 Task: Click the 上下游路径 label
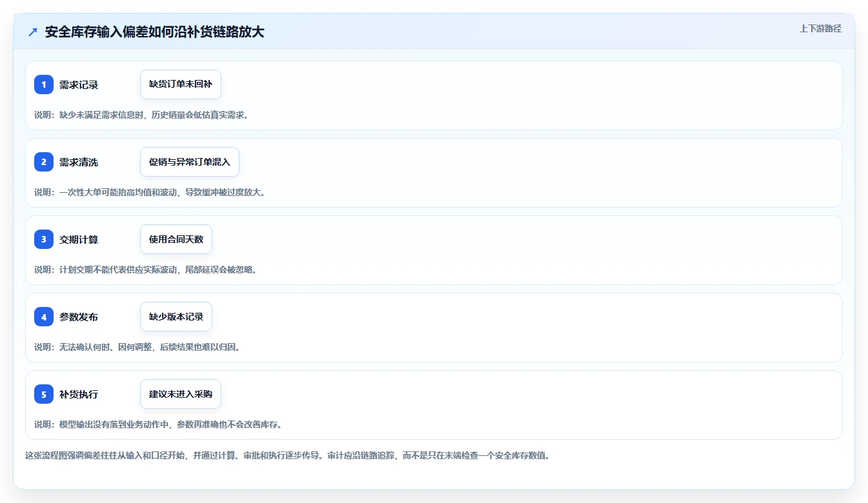coord(820,28)
